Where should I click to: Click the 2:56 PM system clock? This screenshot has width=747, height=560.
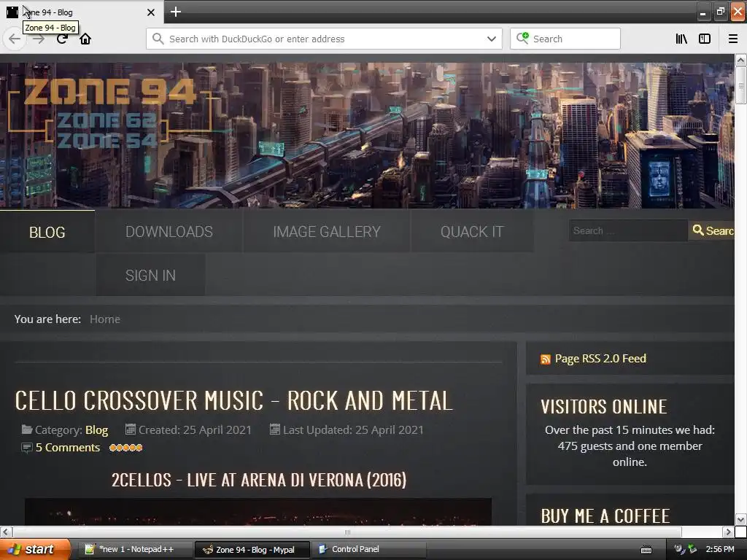click(720, 549)
